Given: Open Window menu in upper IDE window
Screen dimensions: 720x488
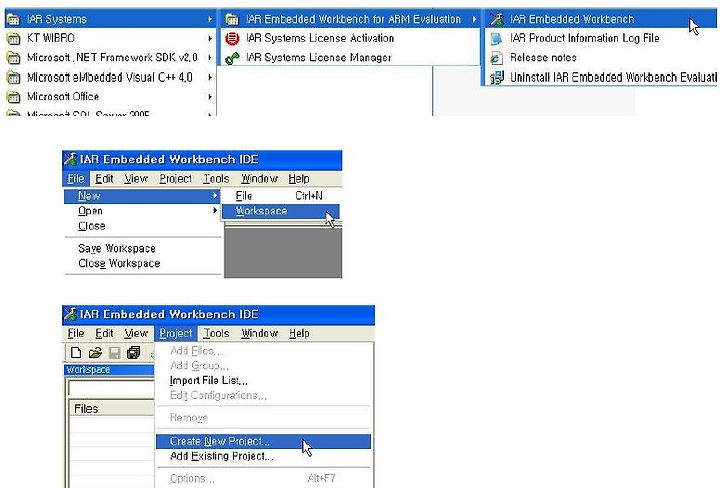Looking at the screenshot, I should pos(259,179).
